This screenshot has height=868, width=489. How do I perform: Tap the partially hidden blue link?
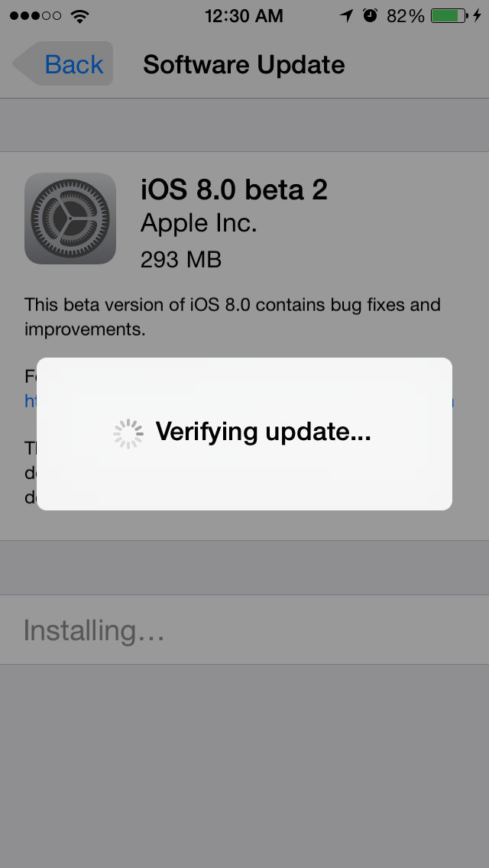(x=31, y=401)
